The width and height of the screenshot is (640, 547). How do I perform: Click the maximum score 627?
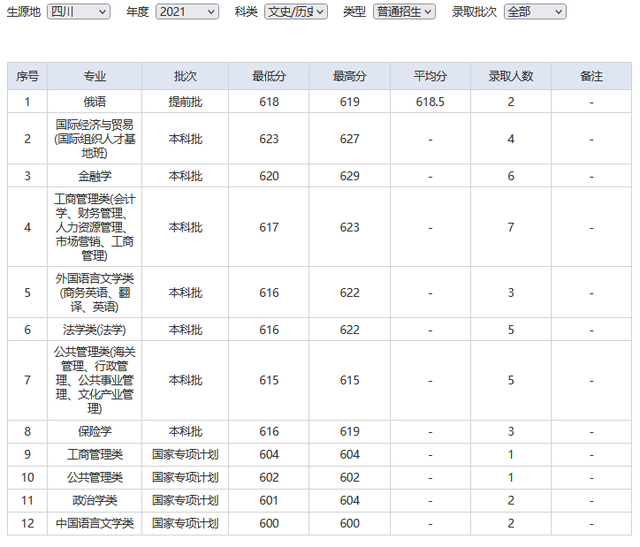350,139
